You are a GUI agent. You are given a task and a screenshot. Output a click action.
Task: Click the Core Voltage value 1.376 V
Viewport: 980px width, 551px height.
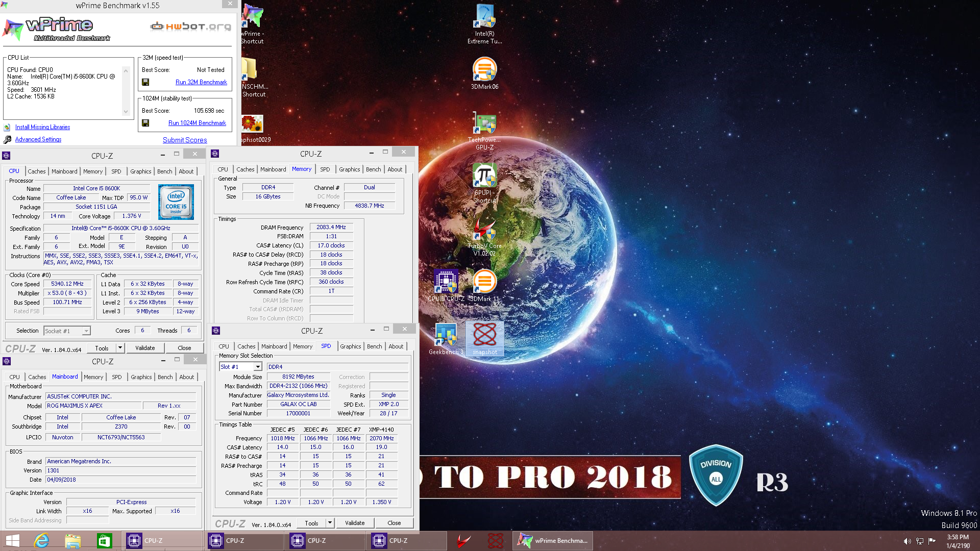(x=132, y=216)
